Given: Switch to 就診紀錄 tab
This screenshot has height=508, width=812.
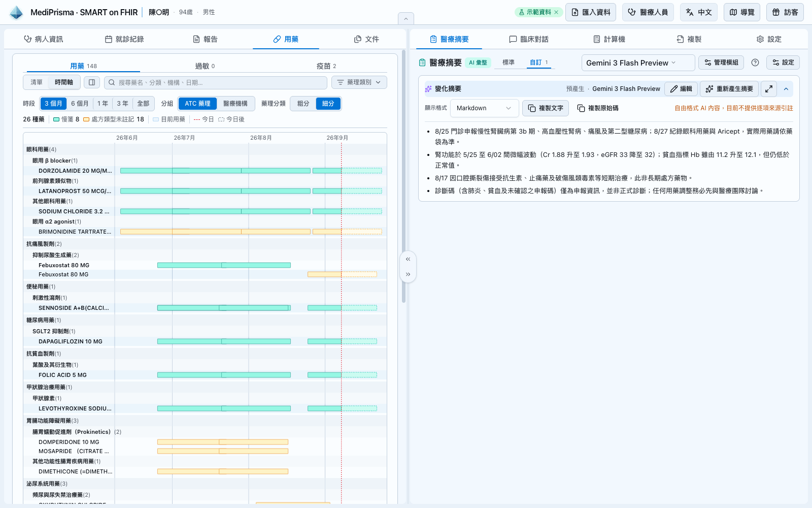Looking at the screenshot, I should 124,39.
